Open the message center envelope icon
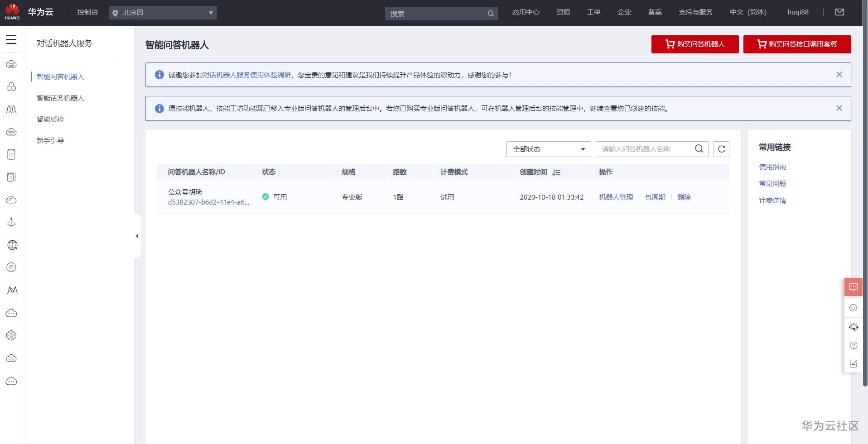The width and height of the screenshot is (868, 444). pos(839,12)
